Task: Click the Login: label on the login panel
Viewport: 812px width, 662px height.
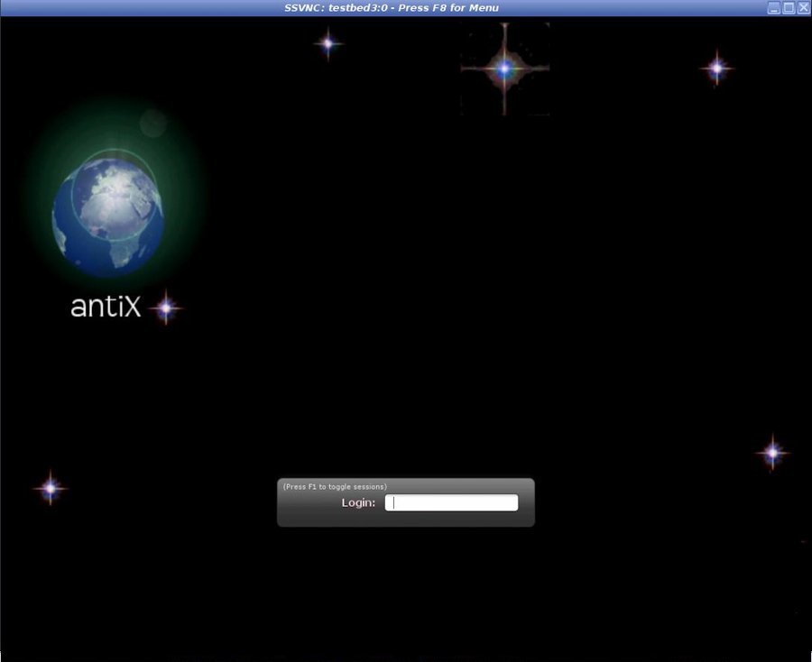Action: click(x=357, y=502)
